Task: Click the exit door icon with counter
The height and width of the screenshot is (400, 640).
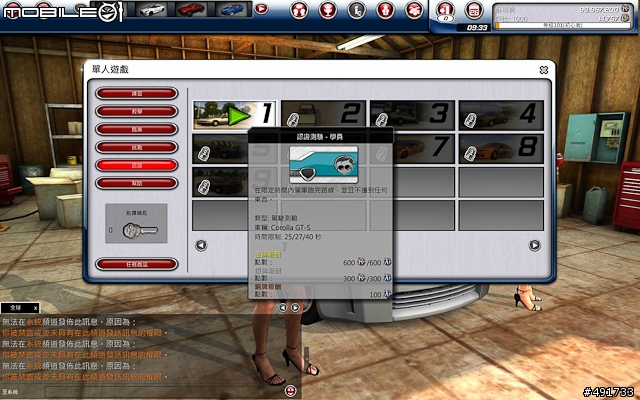Action: tap(445, 11)
